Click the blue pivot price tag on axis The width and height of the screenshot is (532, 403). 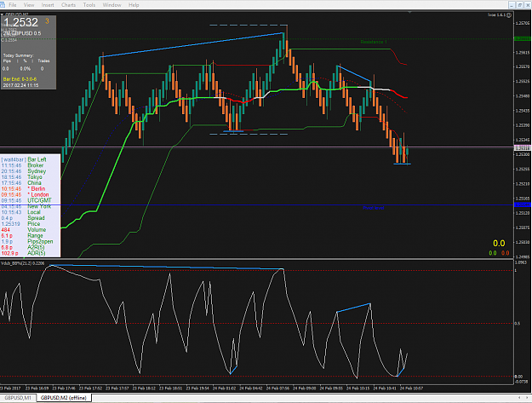[x=523, y=204]
